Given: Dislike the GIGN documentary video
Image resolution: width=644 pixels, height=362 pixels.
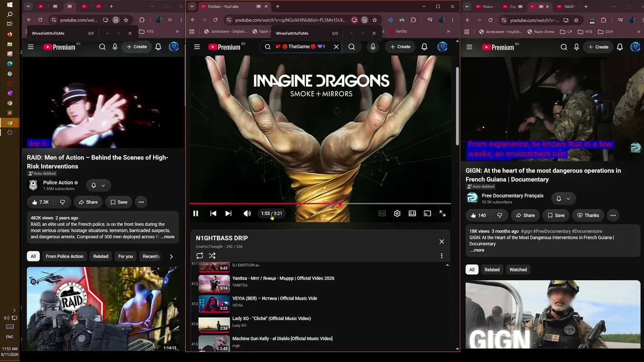Looking at the screenshot, I should (x=500, y=215).
